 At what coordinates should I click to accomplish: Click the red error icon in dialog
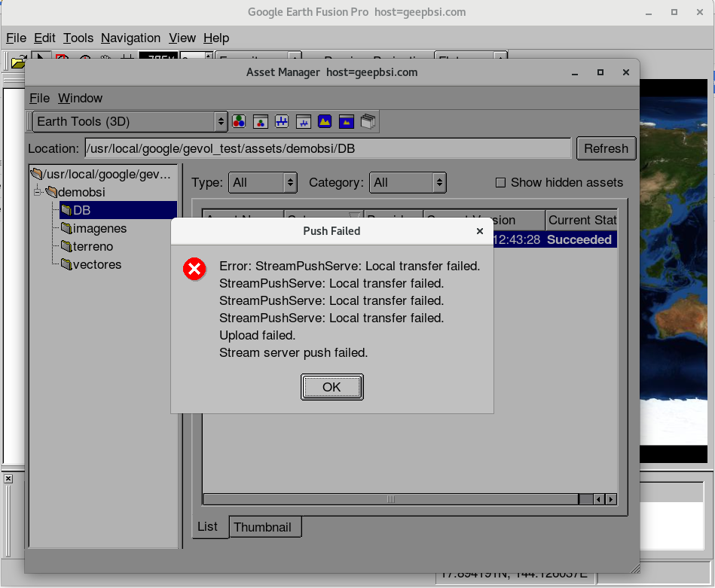(194, 269)
